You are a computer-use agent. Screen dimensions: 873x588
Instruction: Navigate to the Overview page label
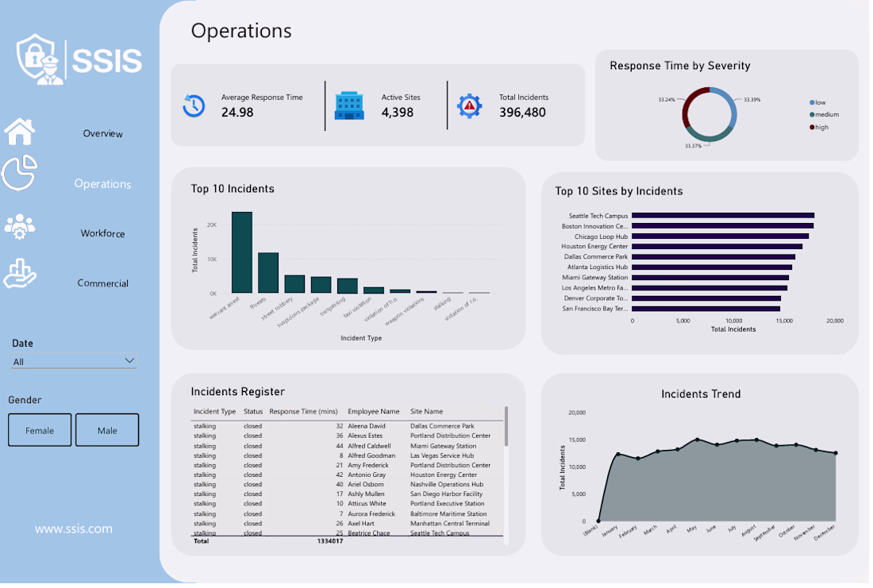point(102,133)
